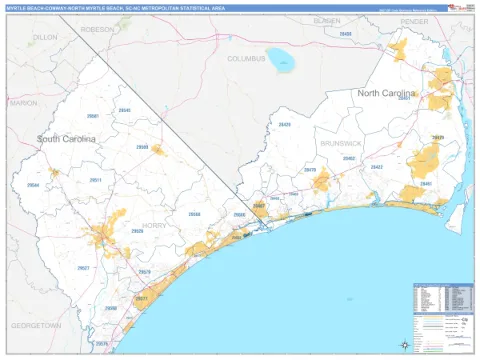Click ZIP code 28422 label

point(377,167)
